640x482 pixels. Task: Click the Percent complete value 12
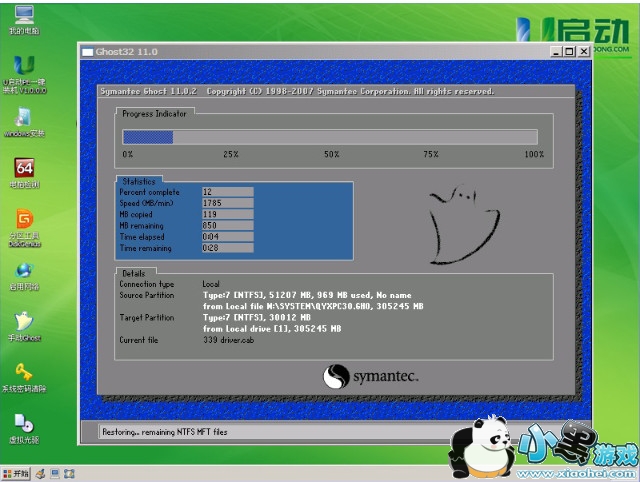coord(228,192)
